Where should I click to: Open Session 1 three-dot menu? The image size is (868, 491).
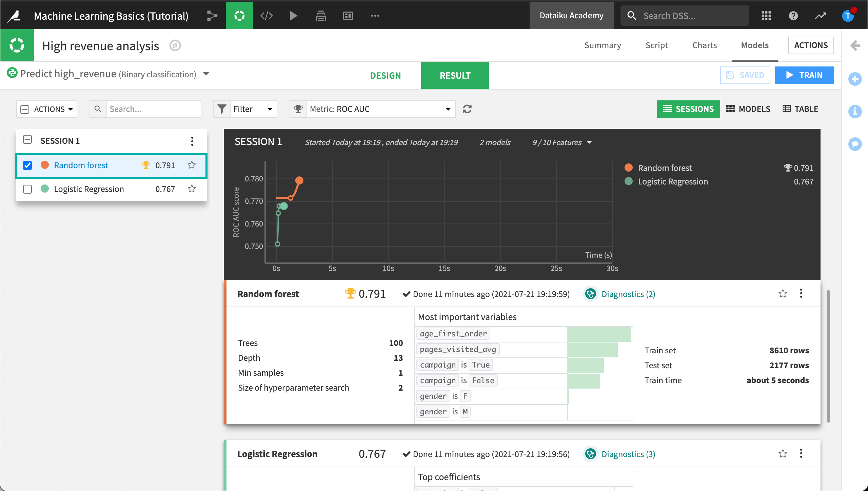(x=192, y=141)
